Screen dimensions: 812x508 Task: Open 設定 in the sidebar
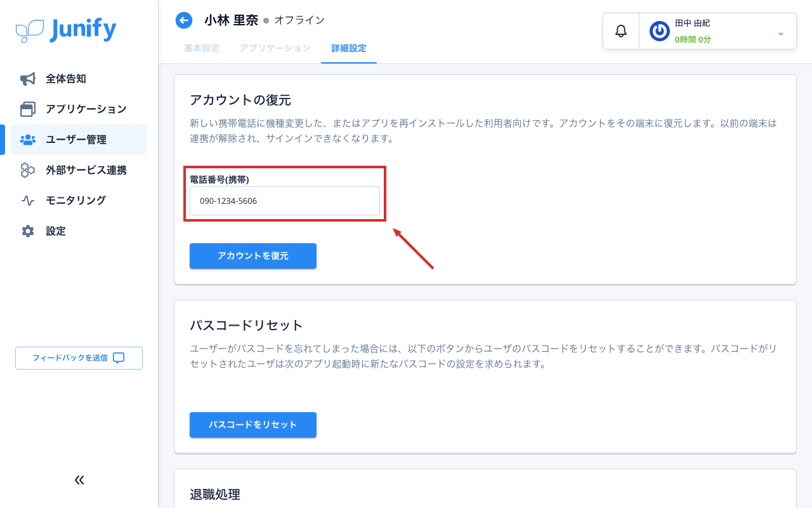point(79,231)
